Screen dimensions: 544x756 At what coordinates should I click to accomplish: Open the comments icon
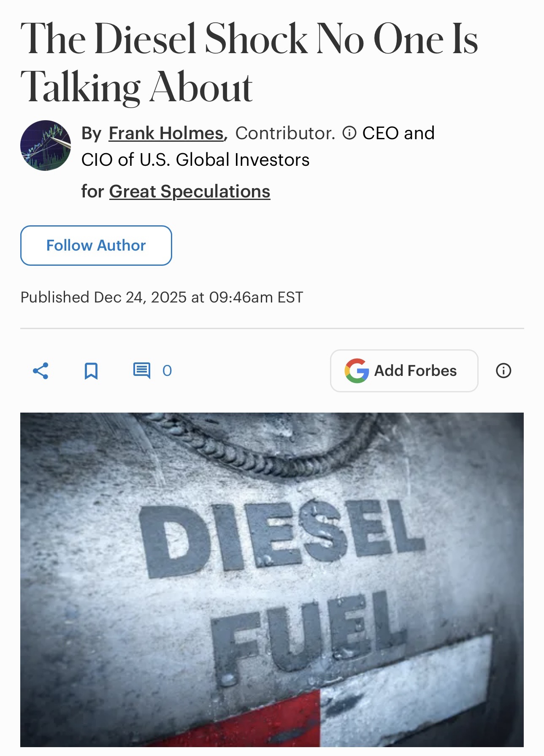(141, 370)
